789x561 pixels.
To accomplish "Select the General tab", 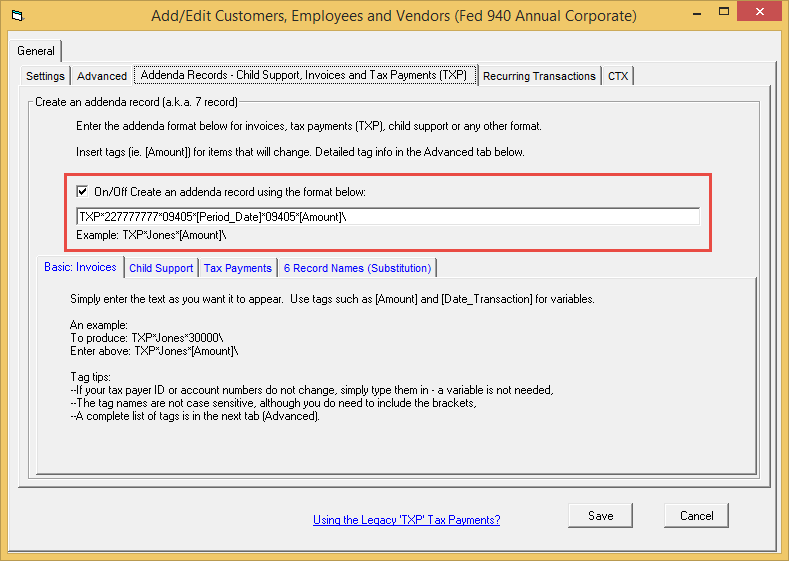I will pos(36,51).
